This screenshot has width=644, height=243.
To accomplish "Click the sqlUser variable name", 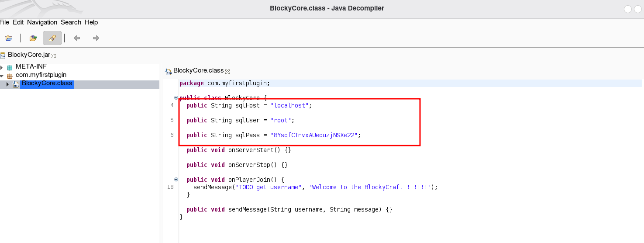I will [248, 120].
